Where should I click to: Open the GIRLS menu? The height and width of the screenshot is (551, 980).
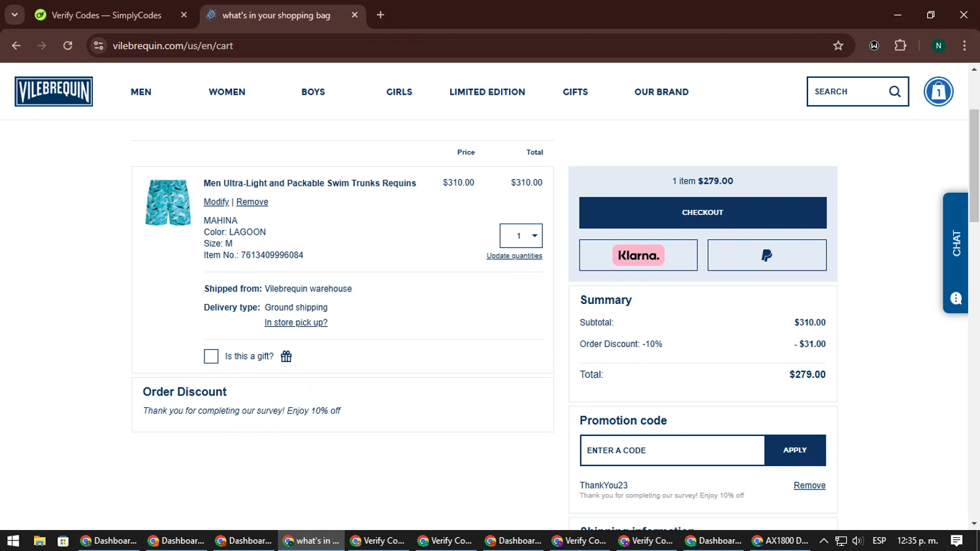pyautogui.click(x=399, y=92)
